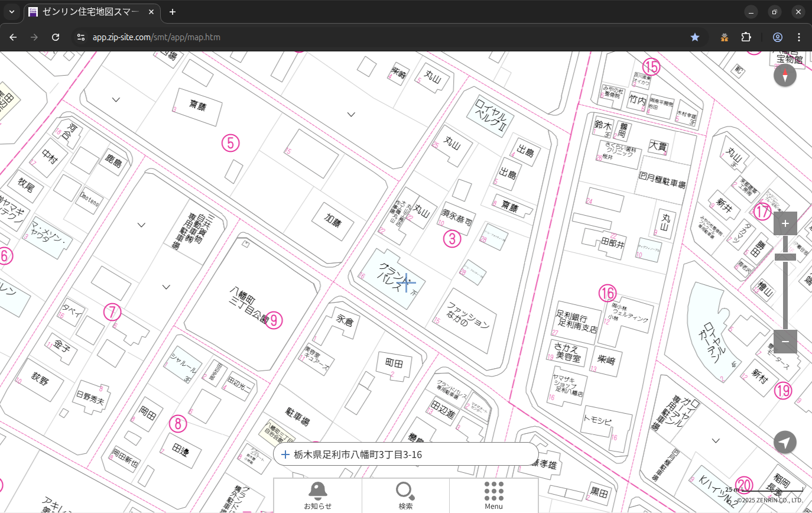
Task: Zoom in with the plus button
Action: pos(785,223)
